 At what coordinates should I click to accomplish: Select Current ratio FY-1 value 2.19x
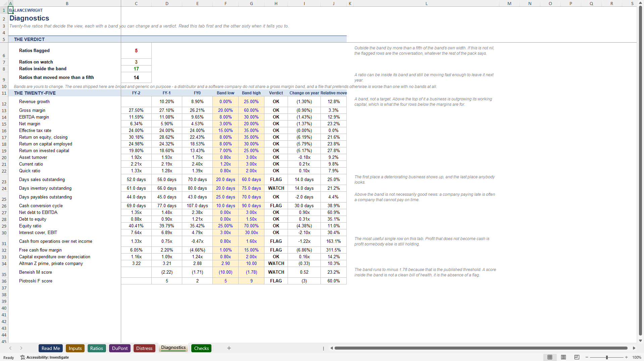pos(167,164)
